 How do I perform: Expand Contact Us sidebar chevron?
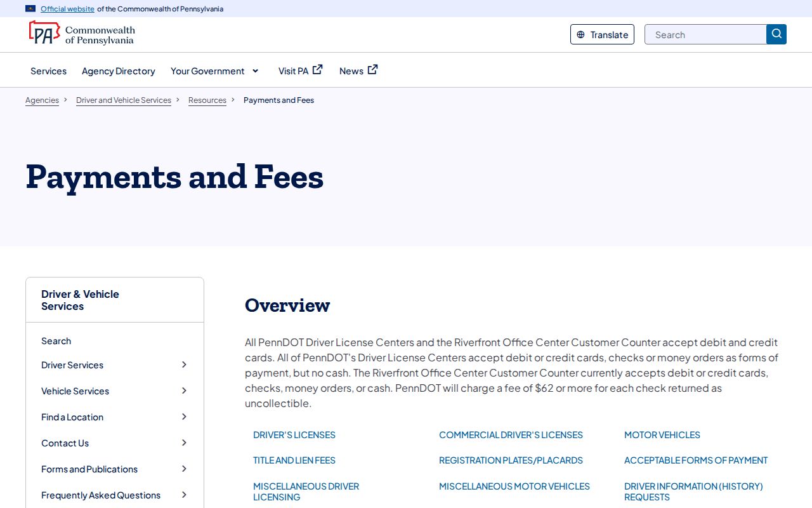click(184, 443)
